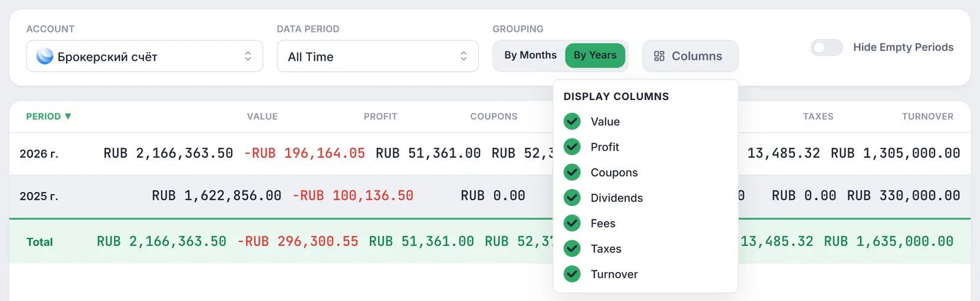Click the 2025 г. period row label
980x301 pixels.
(39, 196)
